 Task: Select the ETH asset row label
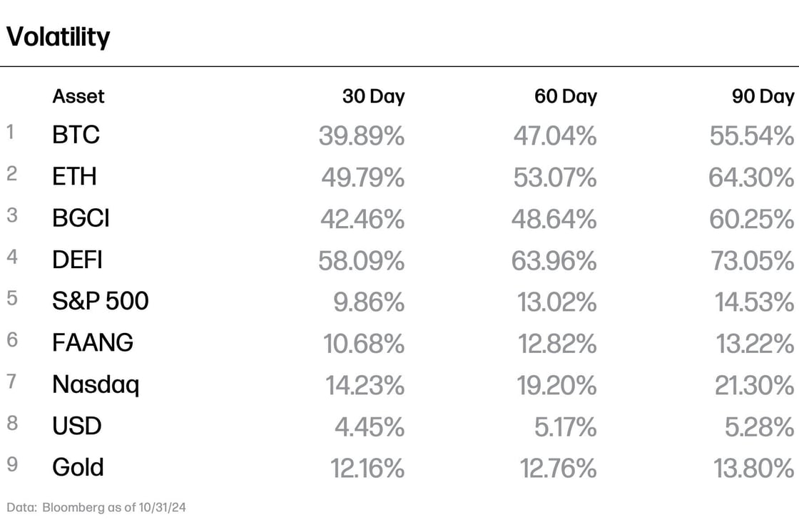(x=74, y=177)
